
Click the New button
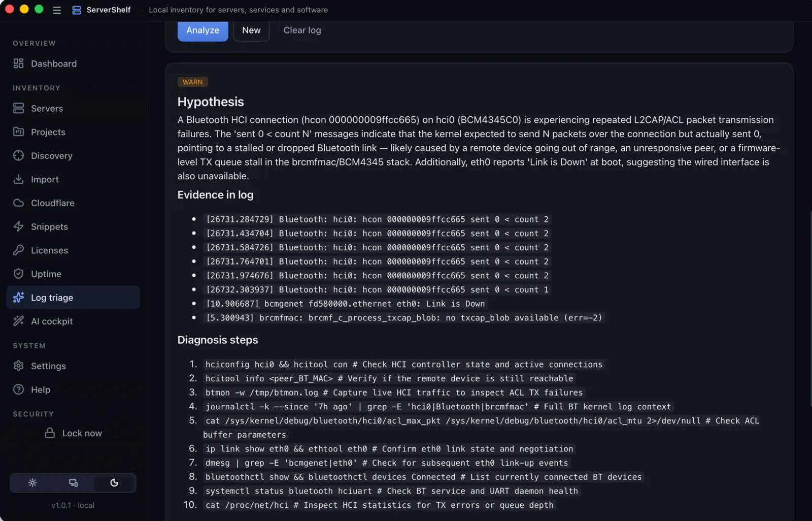click(x=251, y=30)
